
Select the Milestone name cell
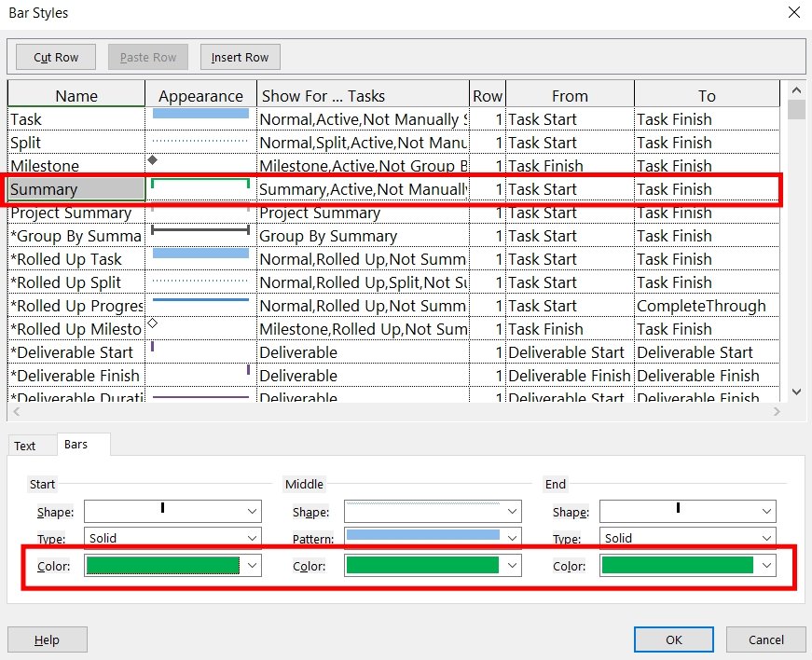click(x=76, y=166)
